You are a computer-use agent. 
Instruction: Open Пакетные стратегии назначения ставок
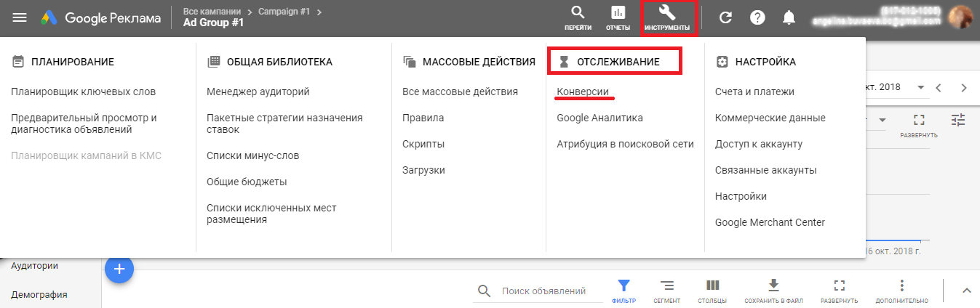point(284,123)
